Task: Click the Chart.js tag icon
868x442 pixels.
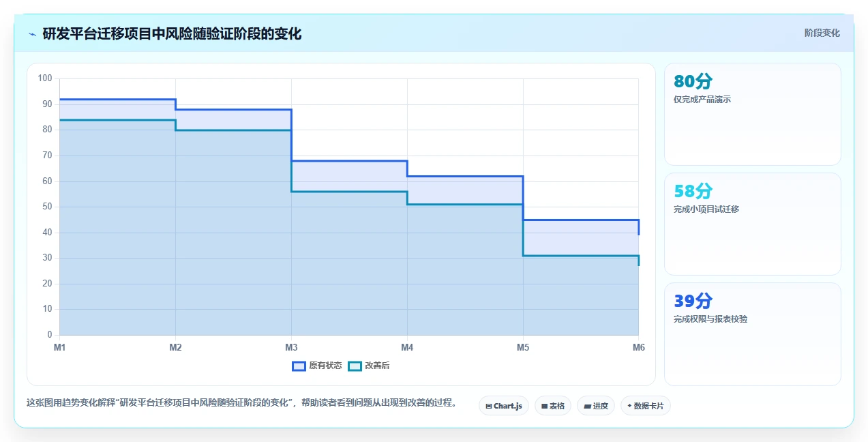Action: coord(489,406)
